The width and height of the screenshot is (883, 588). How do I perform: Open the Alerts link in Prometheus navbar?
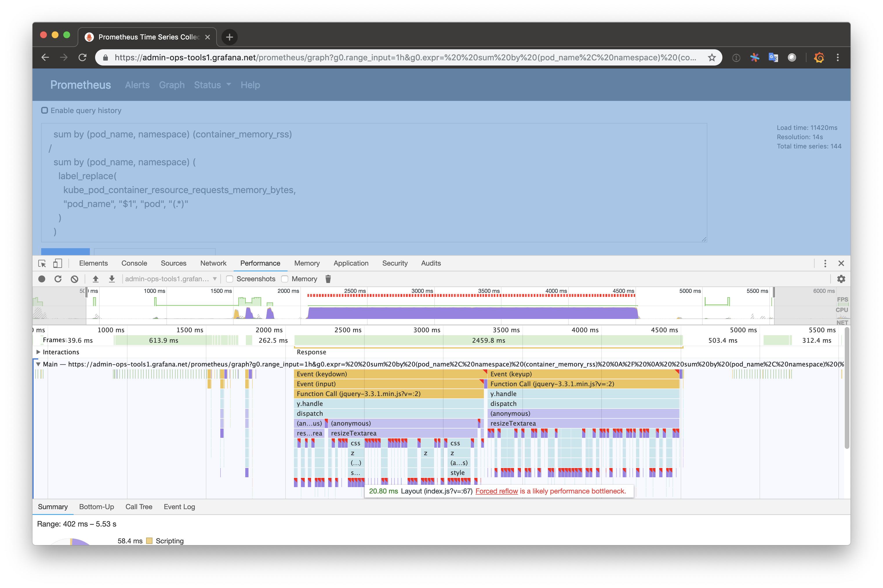coord(137,85)
